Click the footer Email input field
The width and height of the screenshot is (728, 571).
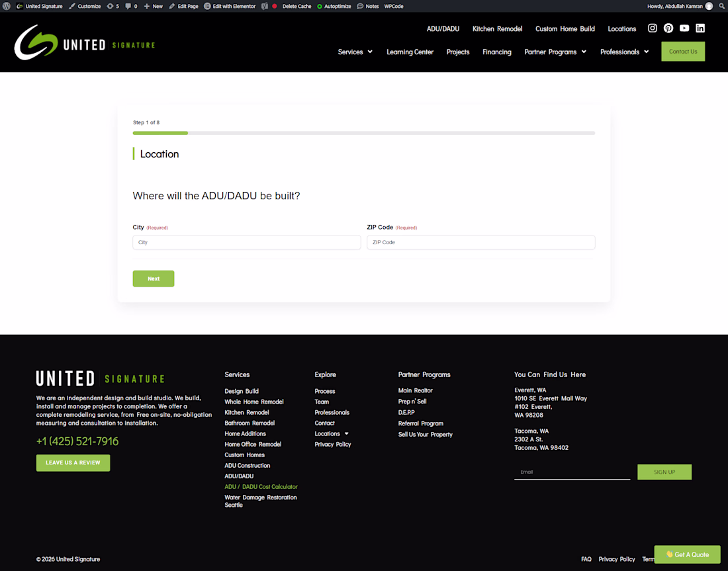pyautogui.click(x=572, y=472)
